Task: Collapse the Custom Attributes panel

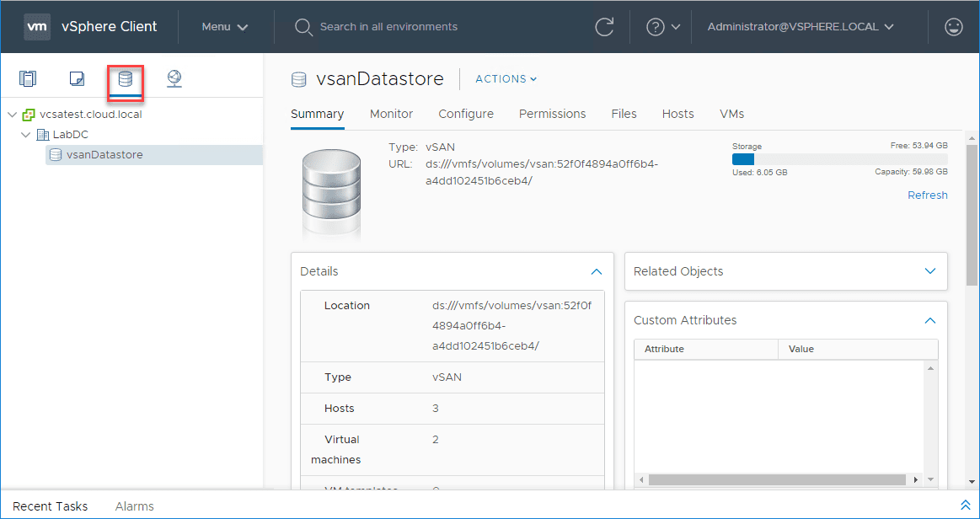Action: [x=930, y=321]
